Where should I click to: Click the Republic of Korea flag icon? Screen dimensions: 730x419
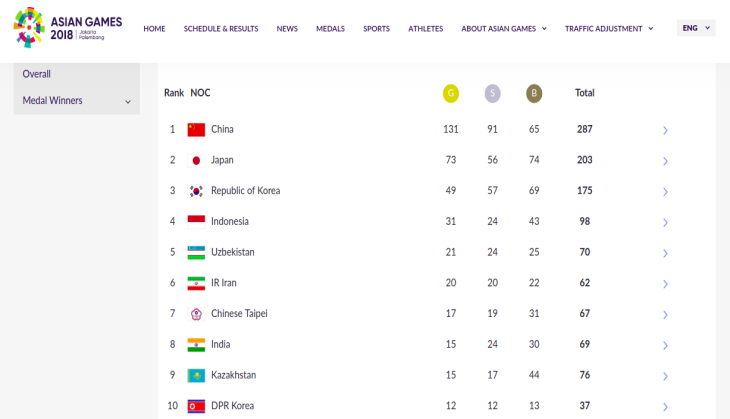tap(196, 191)
